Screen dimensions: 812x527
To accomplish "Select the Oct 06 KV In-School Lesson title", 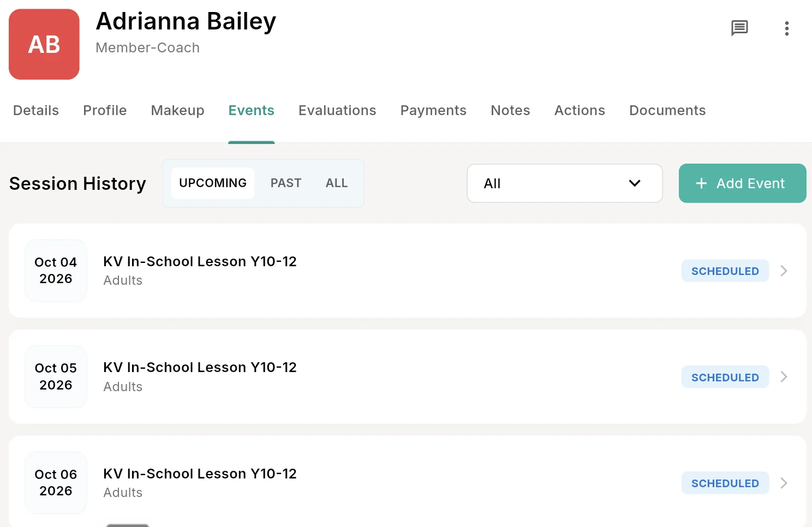I will point(200,474).
